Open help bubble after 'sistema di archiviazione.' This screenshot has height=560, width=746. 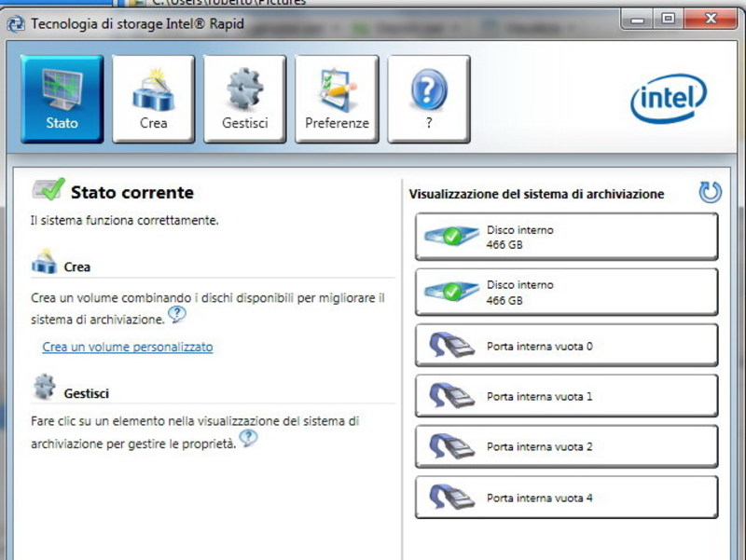(177, 314)
